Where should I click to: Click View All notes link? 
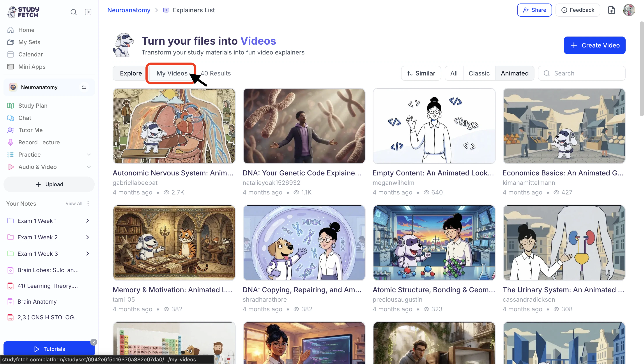click(x=74, y=203)
